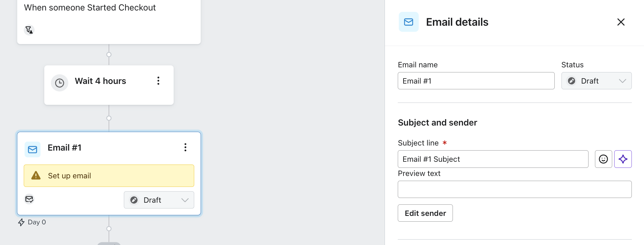This screenshot has height=245, width=644.
Task: Click the smart sending envelope icon
Action: (29, 199)
